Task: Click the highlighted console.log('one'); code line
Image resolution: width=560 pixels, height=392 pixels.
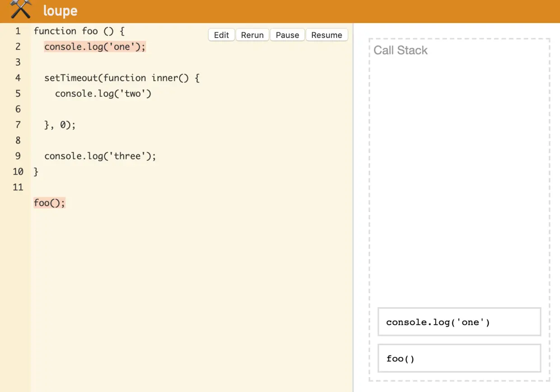Action: pyautogui.click(x=95, y=46)
